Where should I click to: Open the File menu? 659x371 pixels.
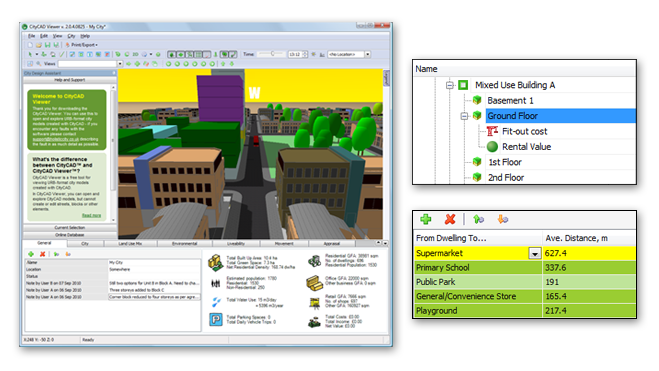pos(32,36)
